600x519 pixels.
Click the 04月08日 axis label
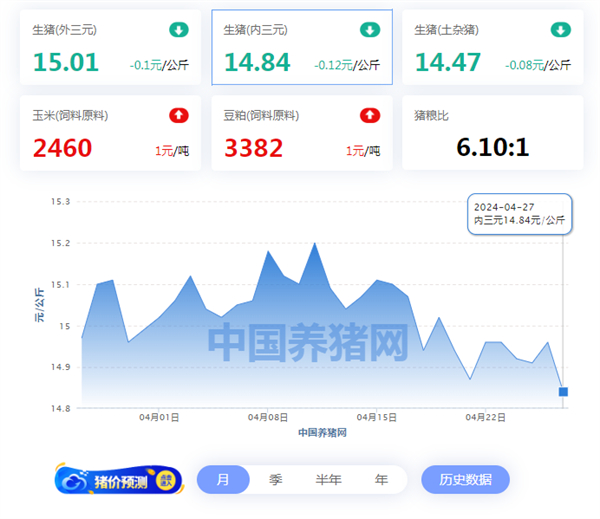click(268, 417)
